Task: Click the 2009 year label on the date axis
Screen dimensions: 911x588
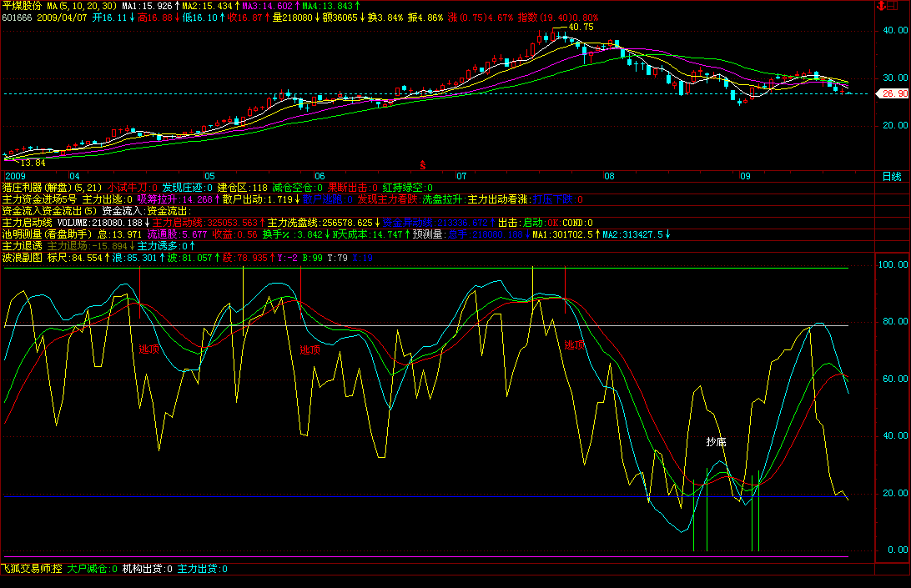Action: pos(15,176)
